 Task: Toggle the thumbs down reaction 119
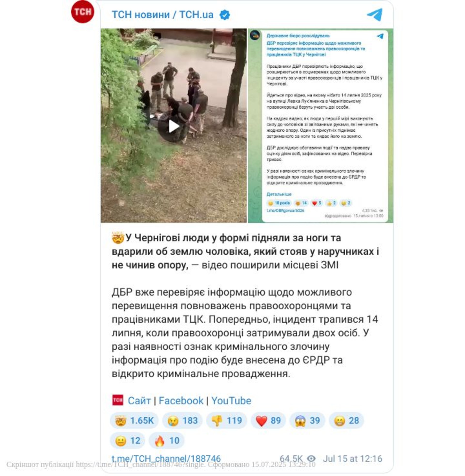pos(226,420)
